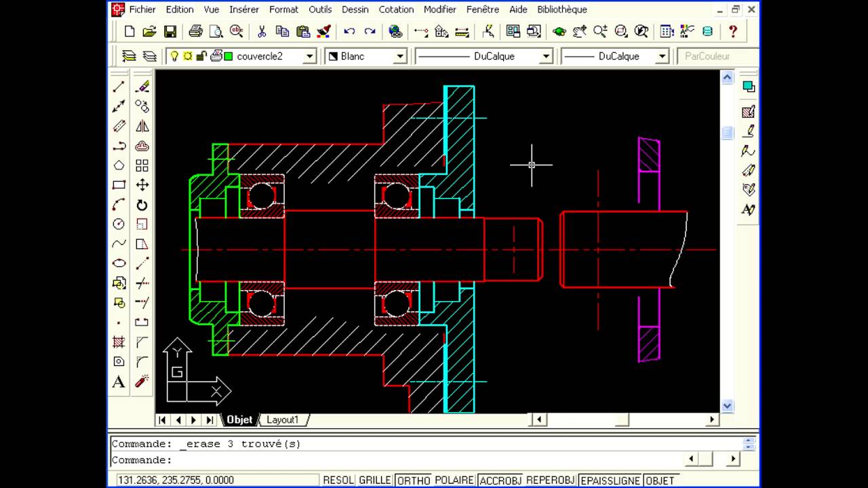Toggle layer lock padlock icon
The width and height of the screenshot is (868, 488).
coord(201,56)
